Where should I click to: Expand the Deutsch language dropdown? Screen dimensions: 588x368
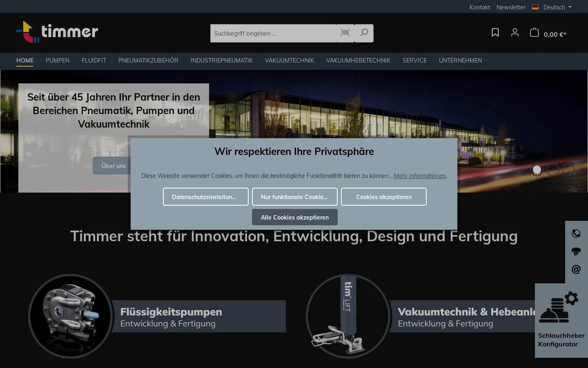click(557, 7)
